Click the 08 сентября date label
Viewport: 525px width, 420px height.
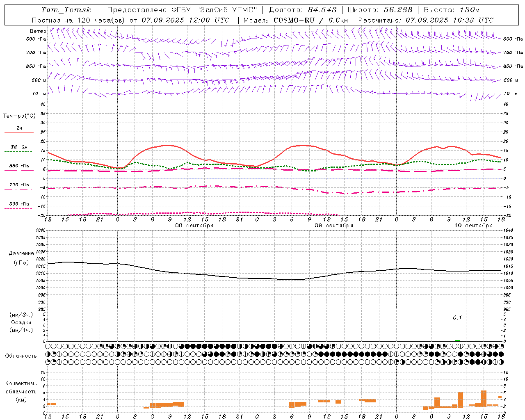[x=194, y=226]
